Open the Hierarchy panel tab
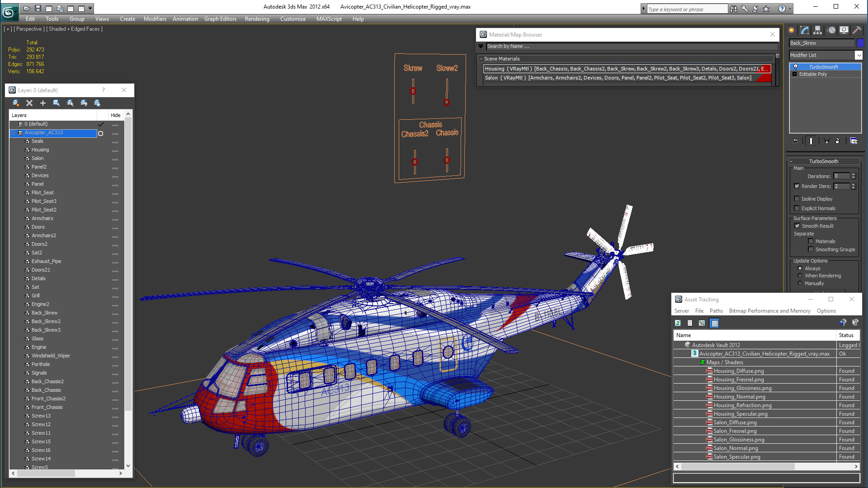Viewport: 868px width, 488px height. tap(817, 30)
